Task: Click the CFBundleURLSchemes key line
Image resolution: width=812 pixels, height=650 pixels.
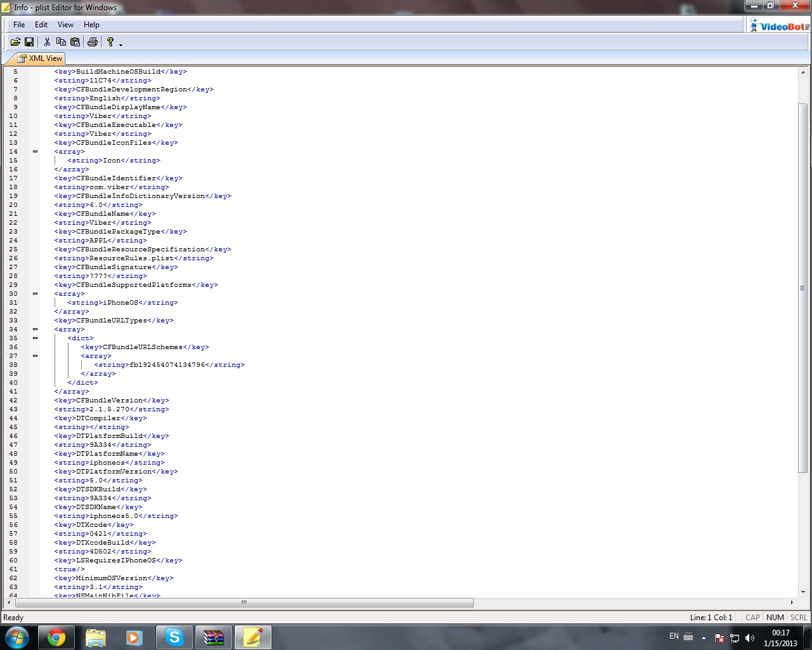Action: click(145, 347)
